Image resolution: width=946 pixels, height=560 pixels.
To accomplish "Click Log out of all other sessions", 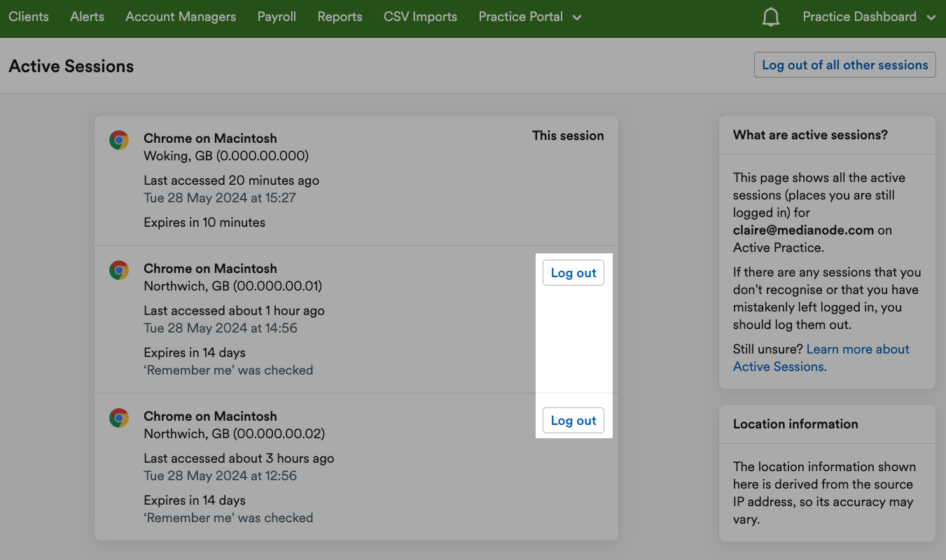I will click(x=844, y=64).
